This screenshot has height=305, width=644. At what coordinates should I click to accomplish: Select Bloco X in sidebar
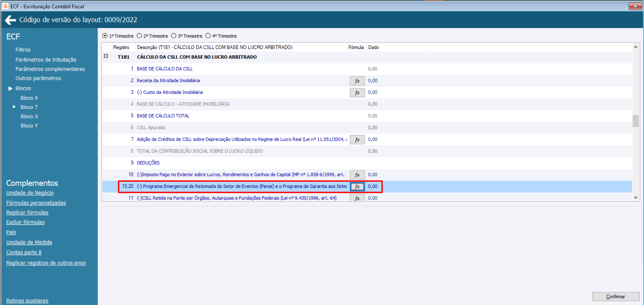29,116
